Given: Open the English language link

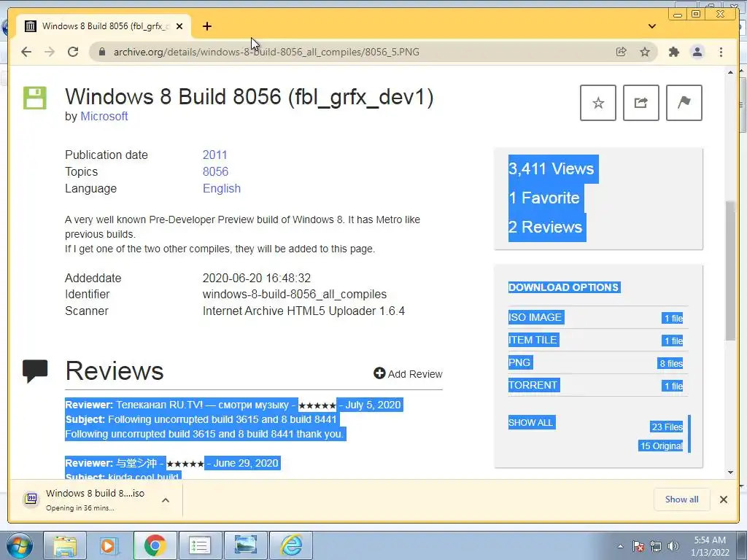Looking at the screenshot, I should [222, 189].
